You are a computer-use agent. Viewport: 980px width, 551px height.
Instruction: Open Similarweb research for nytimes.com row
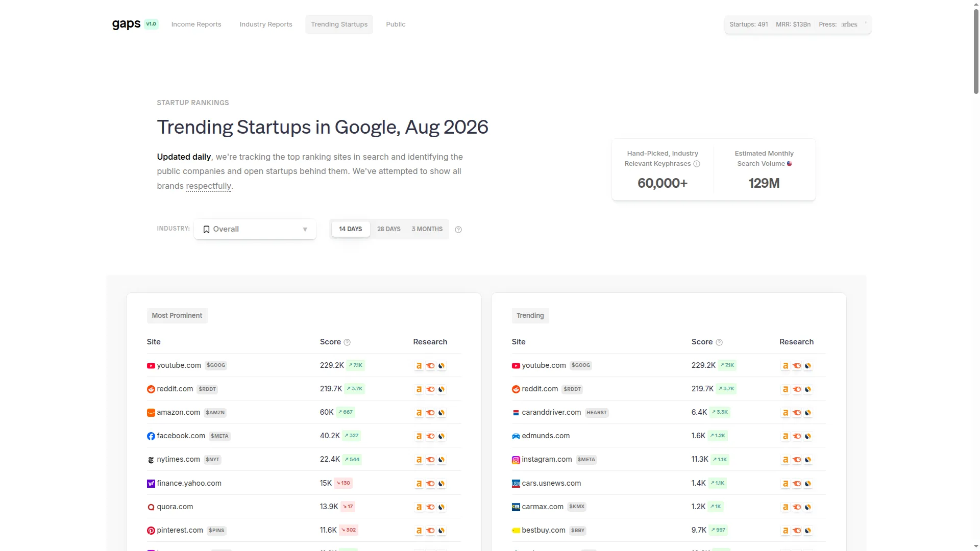click(442, 460)
